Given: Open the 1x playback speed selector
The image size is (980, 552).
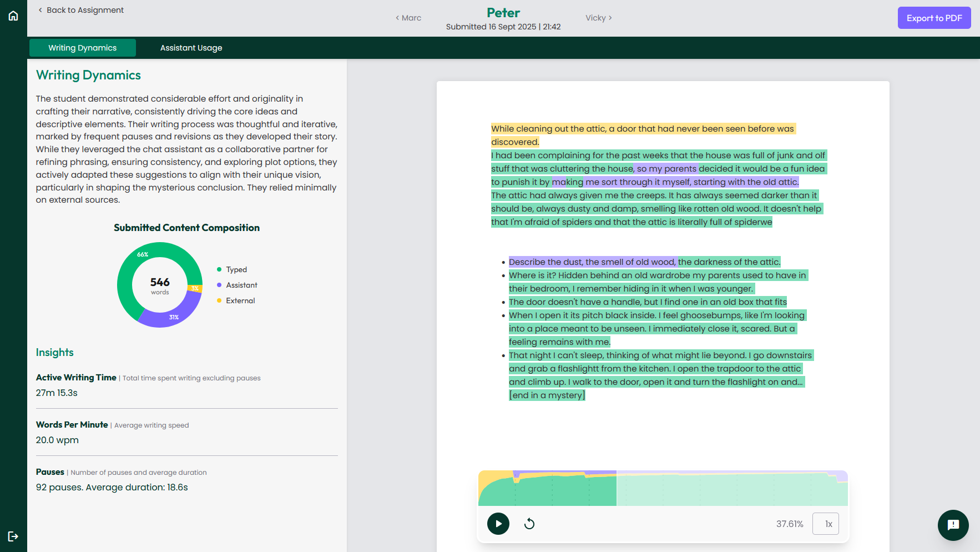Looking at the screenshot, I should 825,524.
